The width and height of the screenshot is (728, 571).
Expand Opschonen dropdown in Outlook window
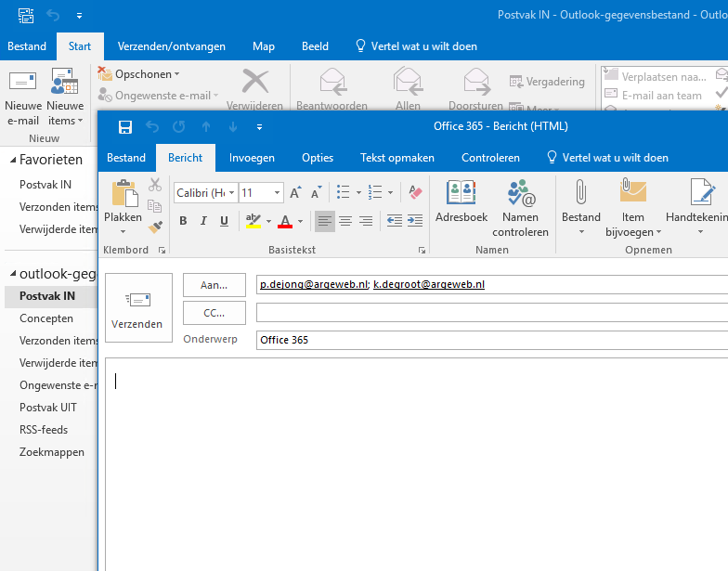coord(176,74)
